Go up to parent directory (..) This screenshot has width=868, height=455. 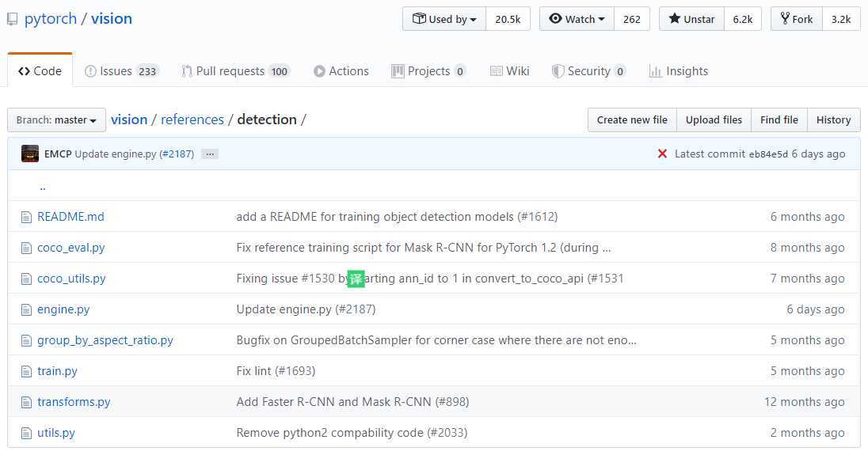(x=43, y=187)
